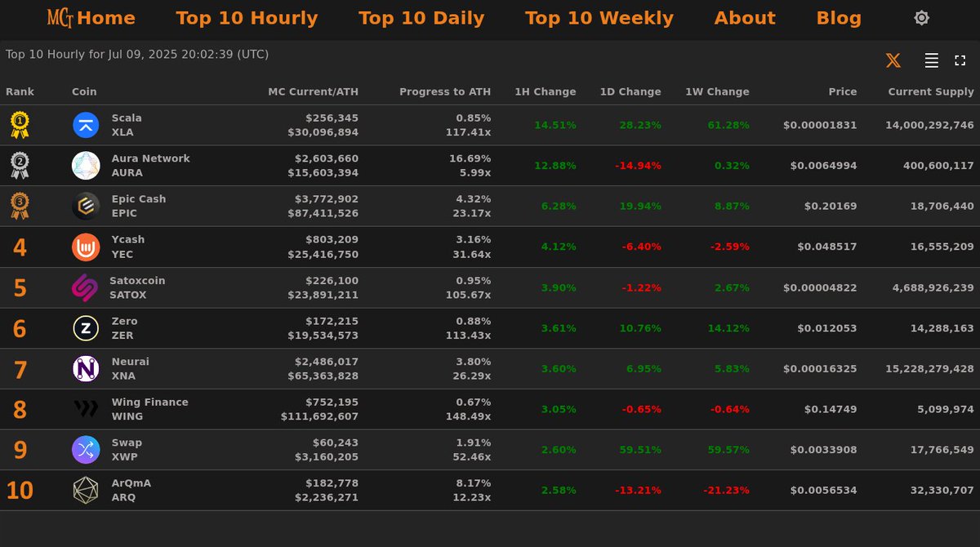Click the X (Twitter) share icon

[x=893, y=60]
